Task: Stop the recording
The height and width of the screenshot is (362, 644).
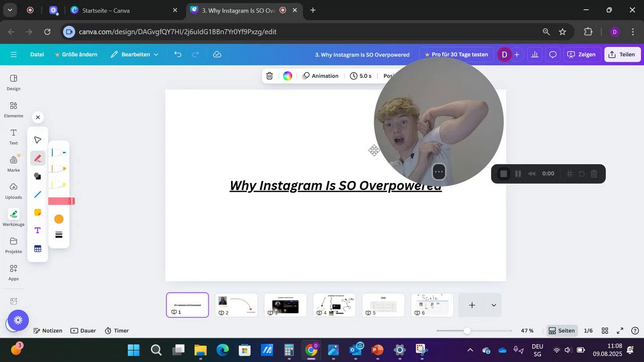Action: pos(504,173)
